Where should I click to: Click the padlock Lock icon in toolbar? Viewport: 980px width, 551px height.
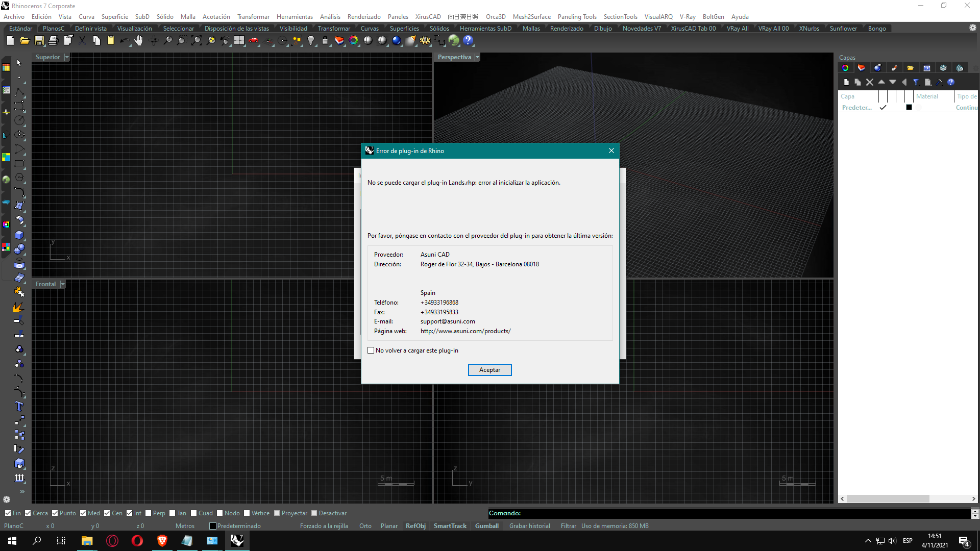325,40
